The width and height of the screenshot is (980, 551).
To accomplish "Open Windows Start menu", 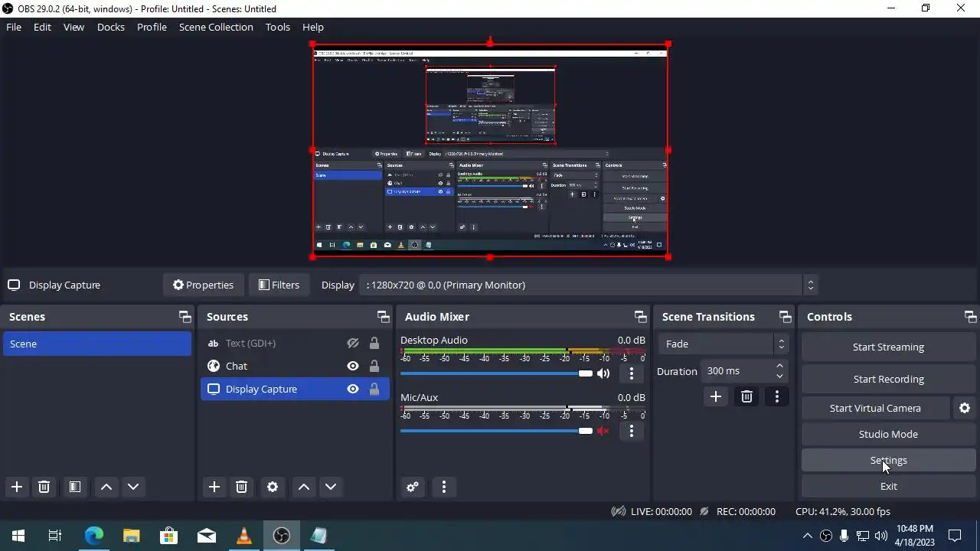I will 18,536.
